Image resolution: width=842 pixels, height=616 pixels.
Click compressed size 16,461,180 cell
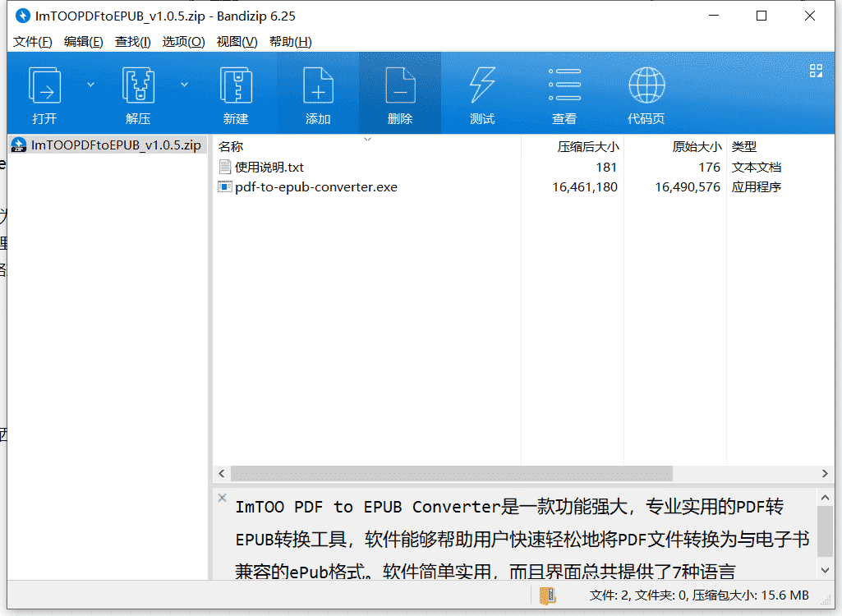(585, 187)
